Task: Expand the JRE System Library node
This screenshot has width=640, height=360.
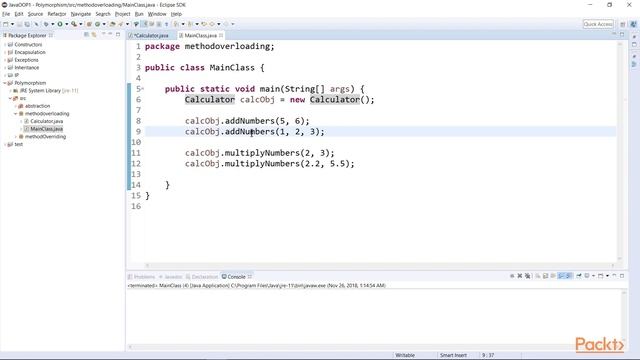Action: click(10, 91)
